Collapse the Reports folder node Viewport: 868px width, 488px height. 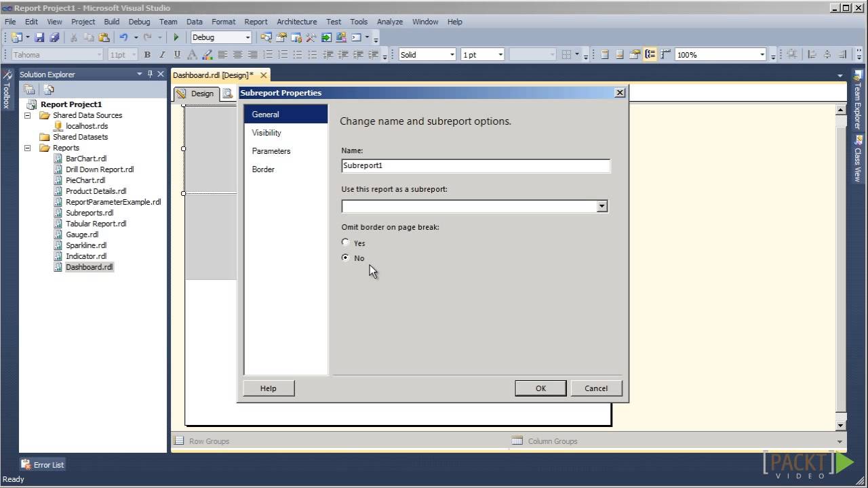28,148
